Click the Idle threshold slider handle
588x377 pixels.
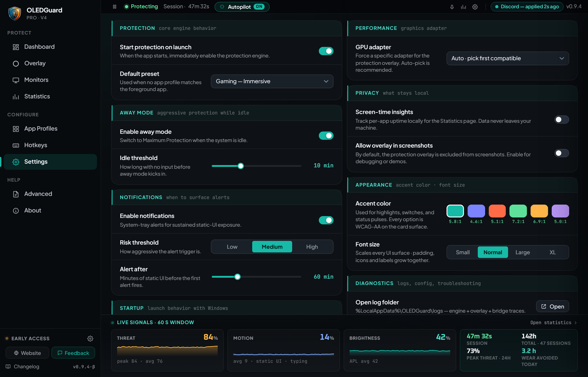[241, 166]
